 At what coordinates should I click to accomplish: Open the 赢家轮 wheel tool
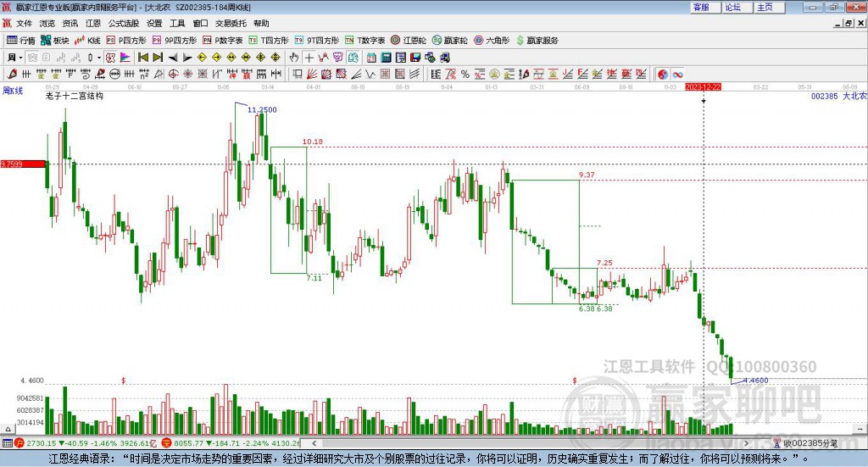(x=449, y=41)
